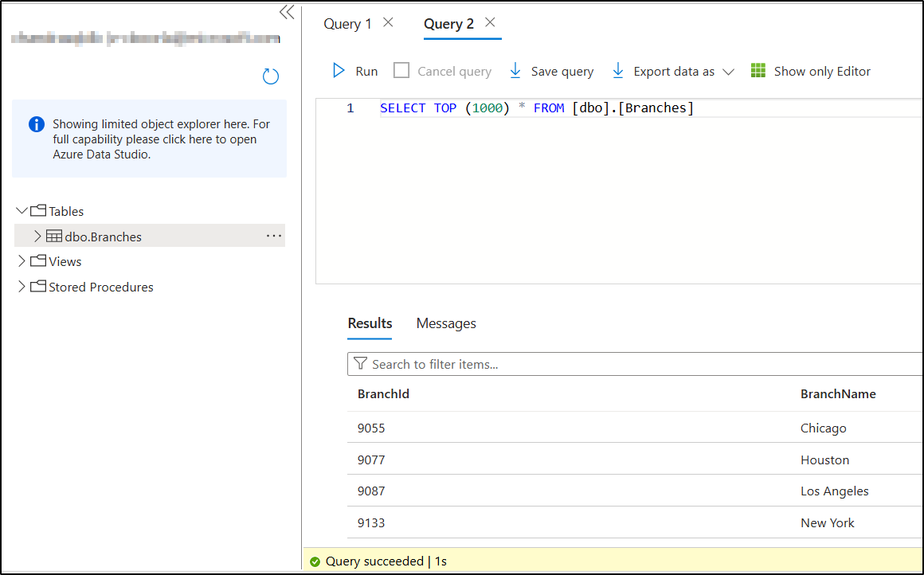Click the Cancel query label
The width and height of the screenshot is (924, 575).
[454, 72]
